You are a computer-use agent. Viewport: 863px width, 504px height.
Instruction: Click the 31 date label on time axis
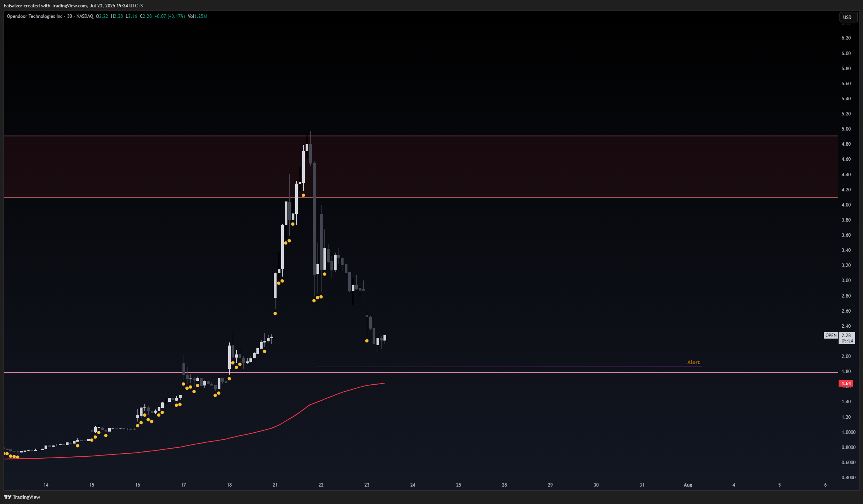pyautogui.click(x=642, y=485)
